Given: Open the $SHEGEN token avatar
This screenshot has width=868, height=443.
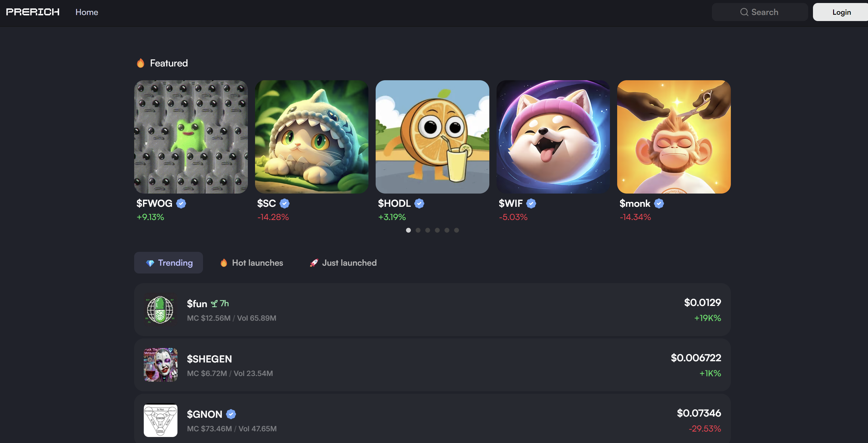Looking at the screenshot, I should click(x=160, y=365).
